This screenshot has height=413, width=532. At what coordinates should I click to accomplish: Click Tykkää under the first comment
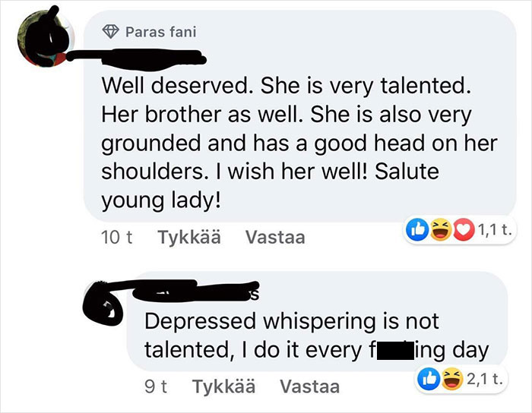(x=189, y=237)
